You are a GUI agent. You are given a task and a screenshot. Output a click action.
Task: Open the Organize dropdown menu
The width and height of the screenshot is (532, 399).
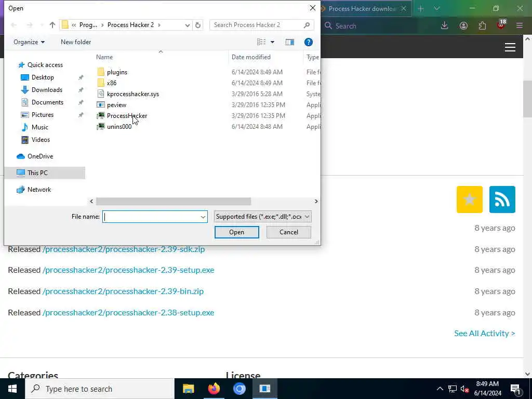point(29,42)
